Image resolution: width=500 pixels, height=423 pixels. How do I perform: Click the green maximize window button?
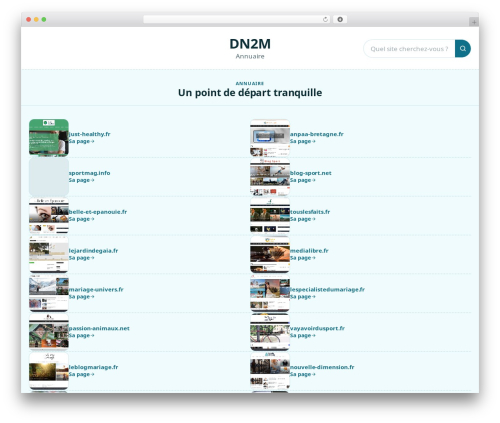tap(44, 20)
